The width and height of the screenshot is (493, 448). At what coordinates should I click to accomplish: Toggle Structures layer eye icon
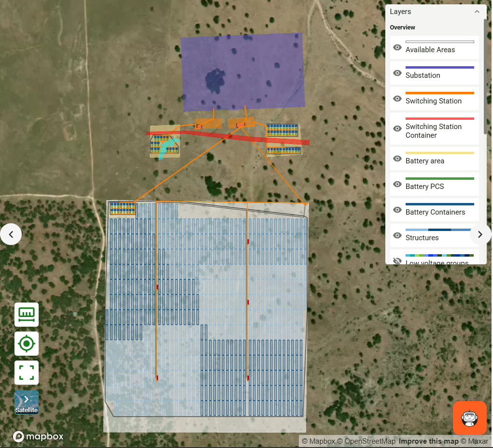(397, 235)
